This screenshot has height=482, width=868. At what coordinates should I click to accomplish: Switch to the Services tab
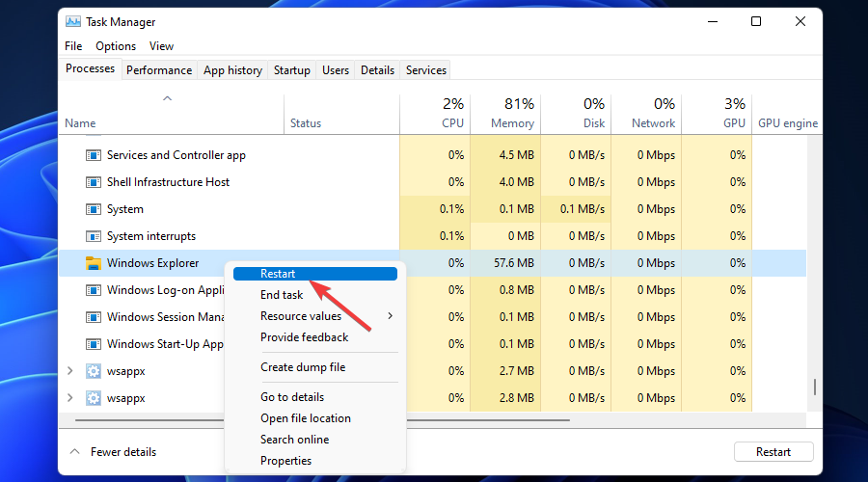click(425, 70)
